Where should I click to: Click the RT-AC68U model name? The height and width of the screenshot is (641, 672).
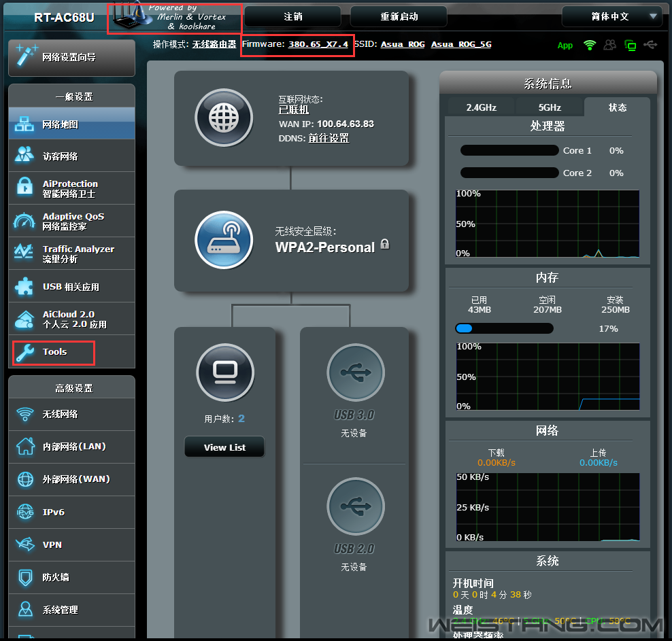pos(64,17)
